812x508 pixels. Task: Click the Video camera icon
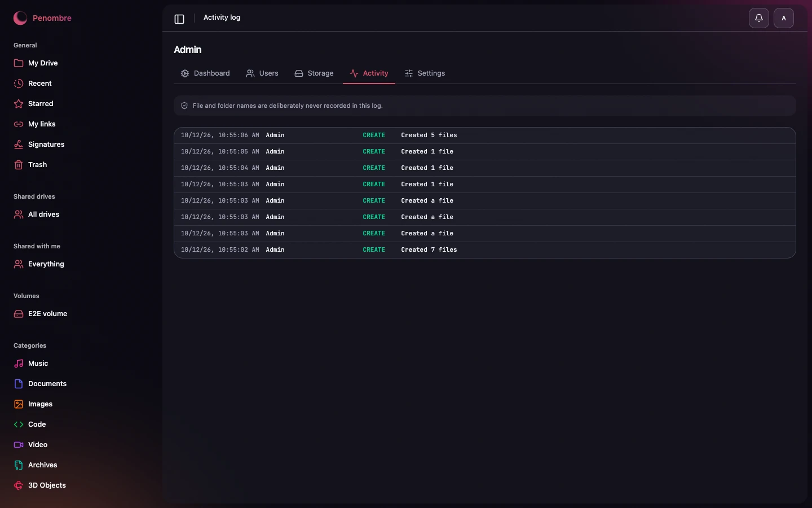19,445
